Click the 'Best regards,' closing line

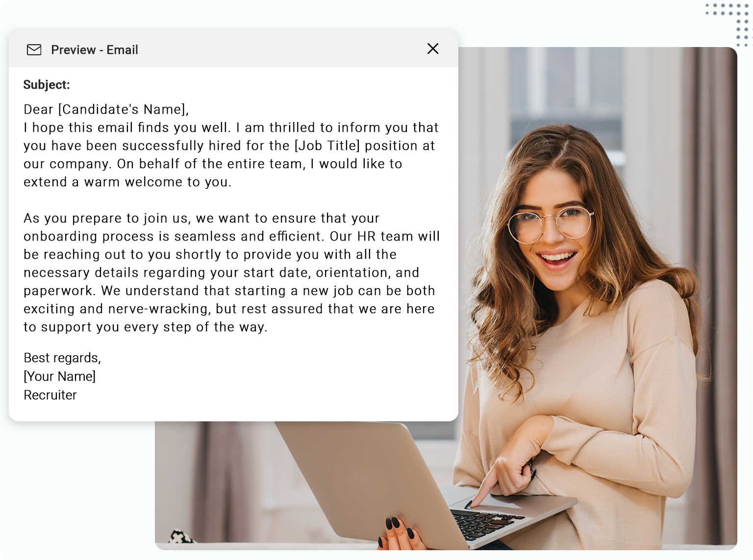pyautogui.click(x=62, y=358)
